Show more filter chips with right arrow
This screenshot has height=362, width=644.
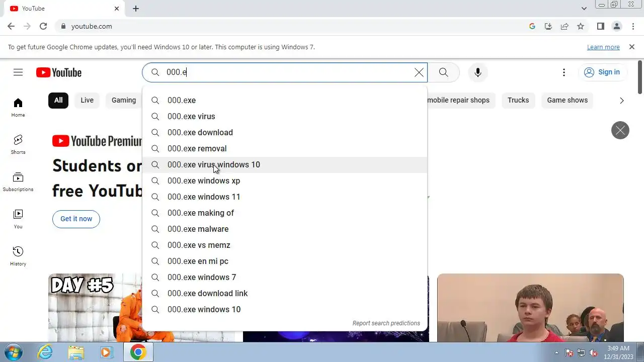[x=622, y=101]
